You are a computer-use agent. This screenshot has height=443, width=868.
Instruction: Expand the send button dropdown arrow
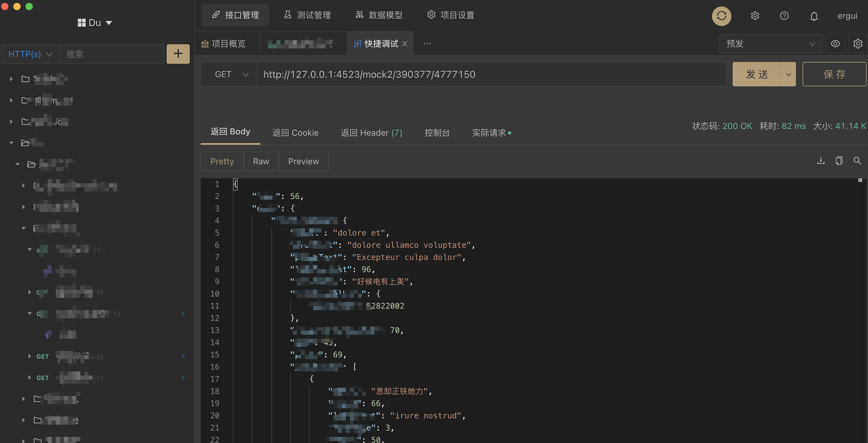click(788, 74)
